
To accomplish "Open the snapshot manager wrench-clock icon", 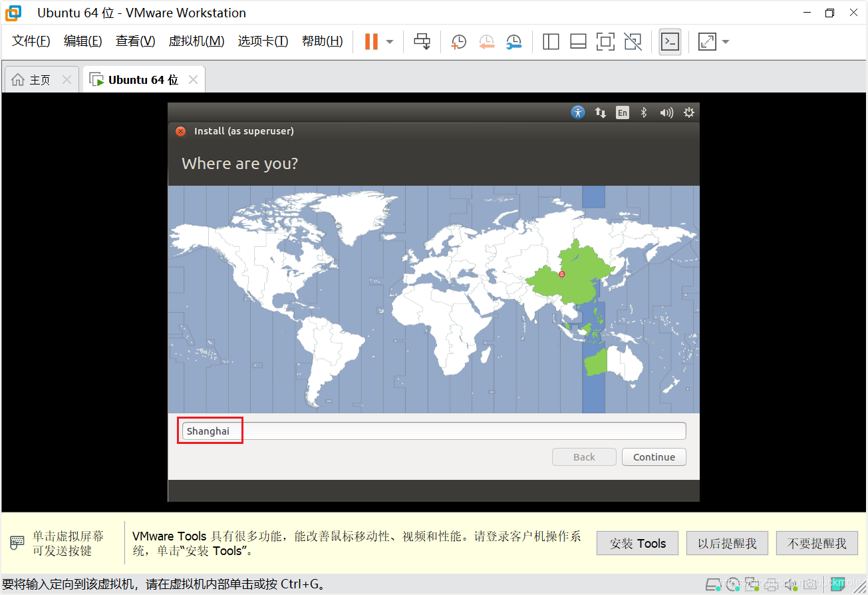I will coord(513,42).
